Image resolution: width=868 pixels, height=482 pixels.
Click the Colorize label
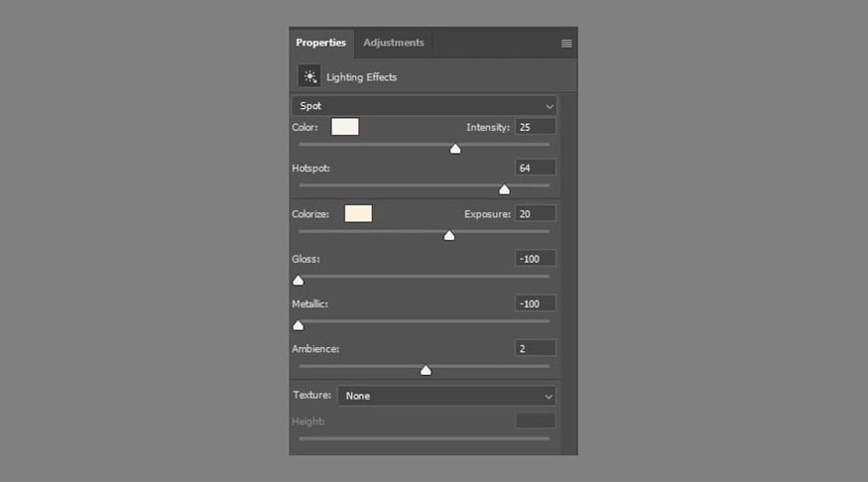[310, 213]
